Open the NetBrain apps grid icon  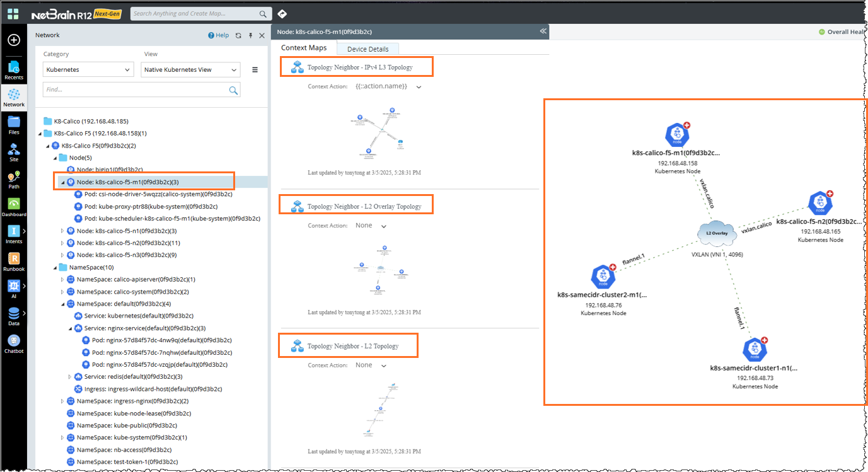(x=13, y=13)
